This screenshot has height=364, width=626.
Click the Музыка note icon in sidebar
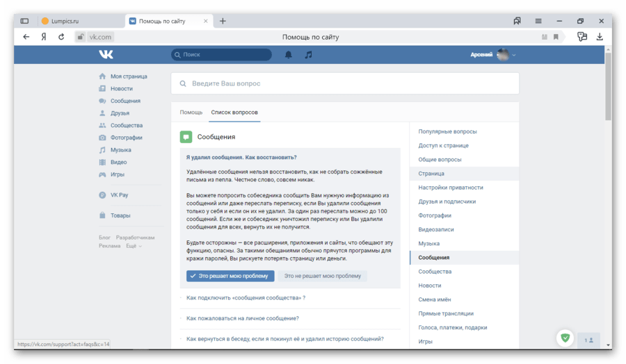[102, 150]
